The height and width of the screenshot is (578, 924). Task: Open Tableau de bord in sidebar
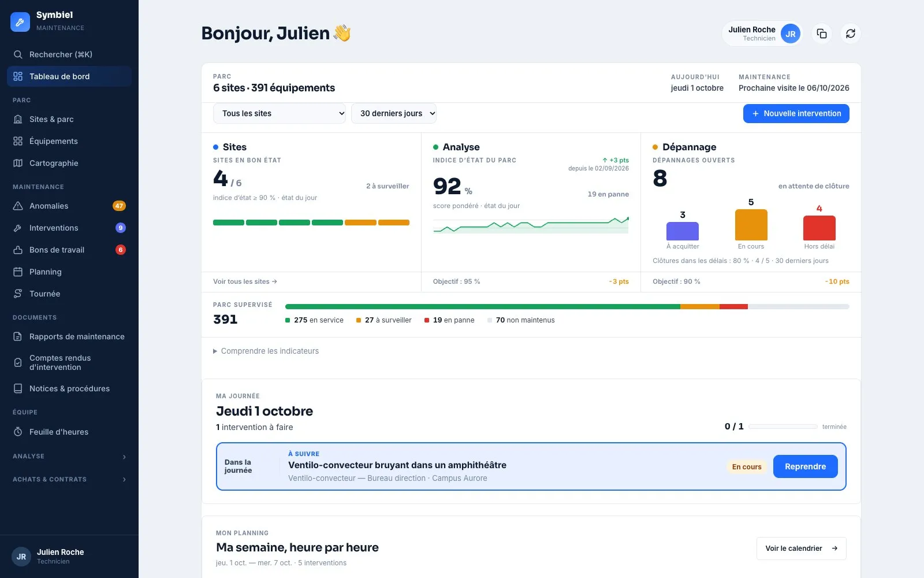(69, 76)
